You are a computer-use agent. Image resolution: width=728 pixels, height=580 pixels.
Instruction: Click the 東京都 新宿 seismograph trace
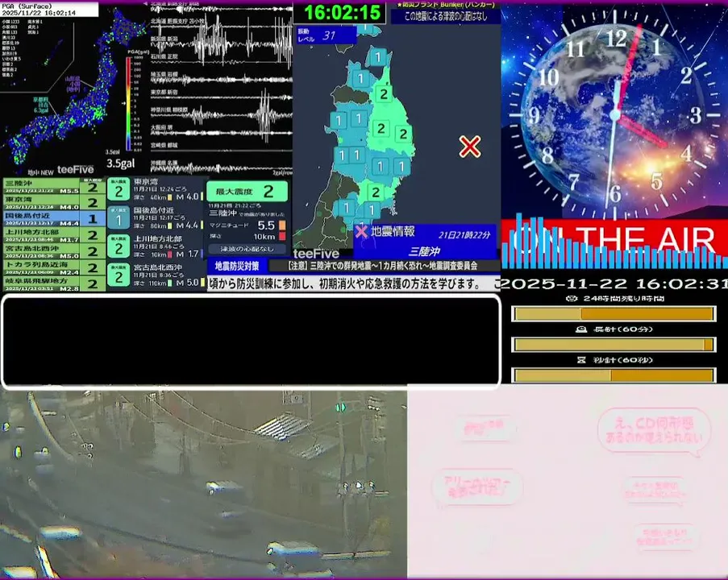coord(221,97)
